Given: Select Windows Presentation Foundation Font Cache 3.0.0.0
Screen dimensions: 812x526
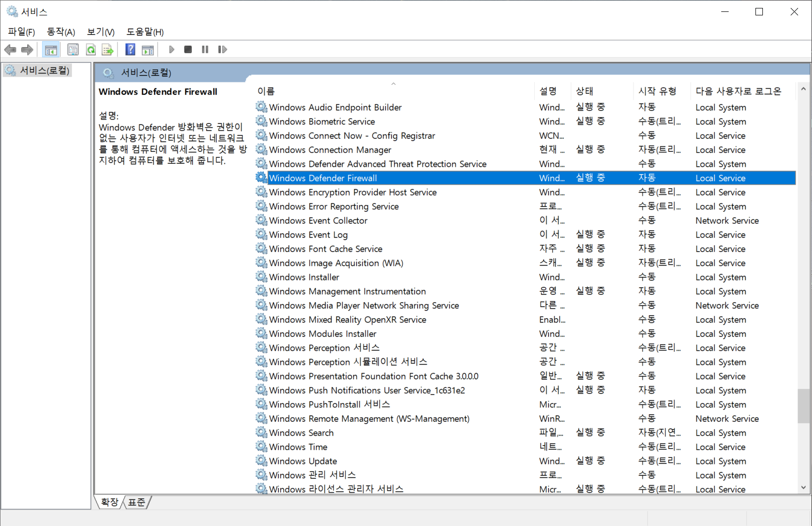Looking at the screenshot, I should coord(525,376).
